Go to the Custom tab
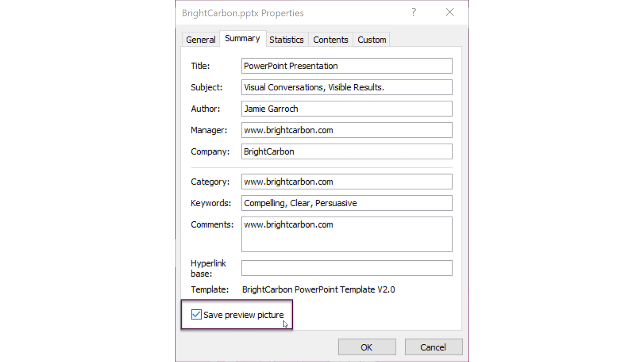Viewport: 644px width, 362px height. click(x=371, y=40)
